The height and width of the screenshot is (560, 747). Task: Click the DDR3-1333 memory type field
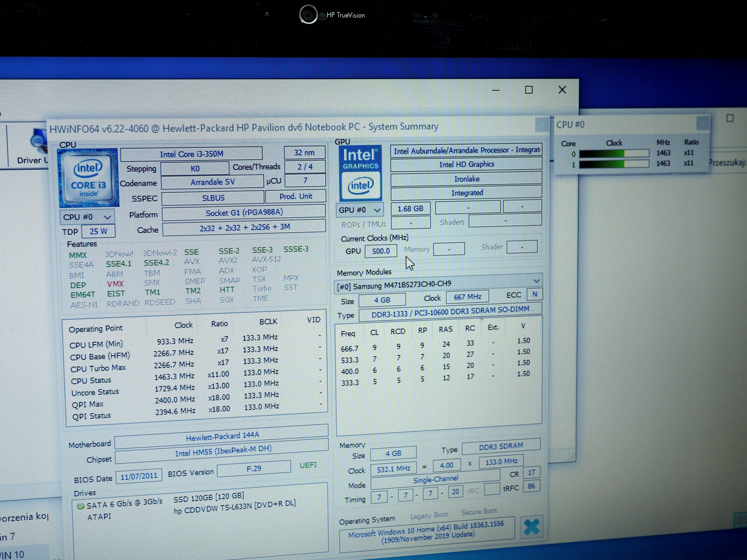click(x=450, y=312)
